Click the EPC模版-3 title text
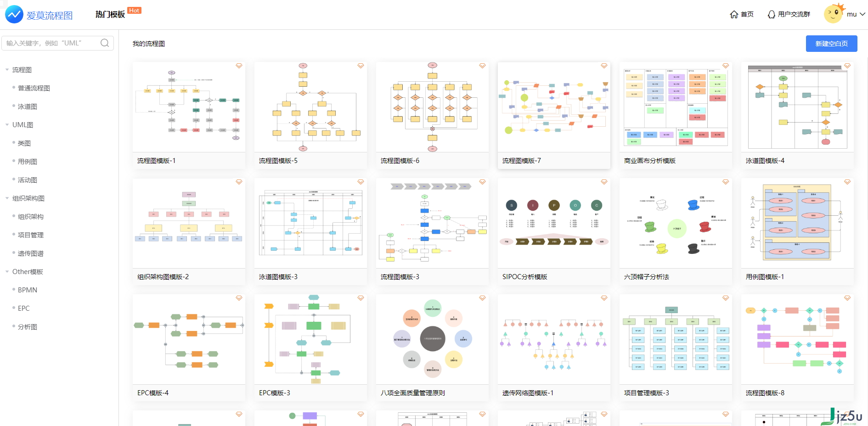 tap(275, 393)
